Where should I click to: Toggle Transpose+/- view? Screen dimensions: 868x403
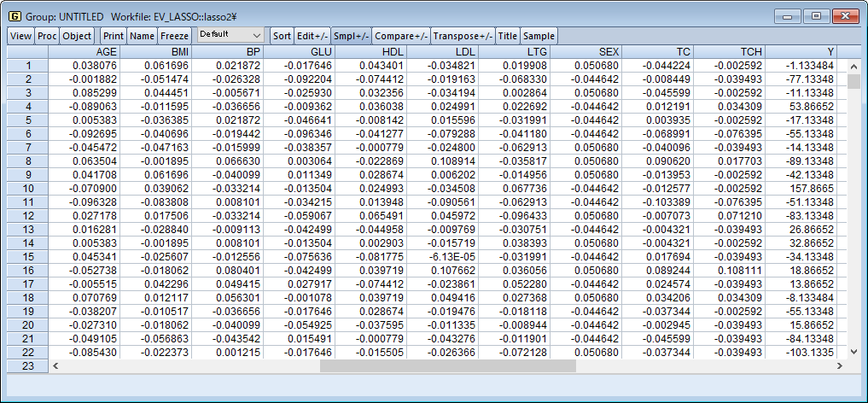coord(463,36)
